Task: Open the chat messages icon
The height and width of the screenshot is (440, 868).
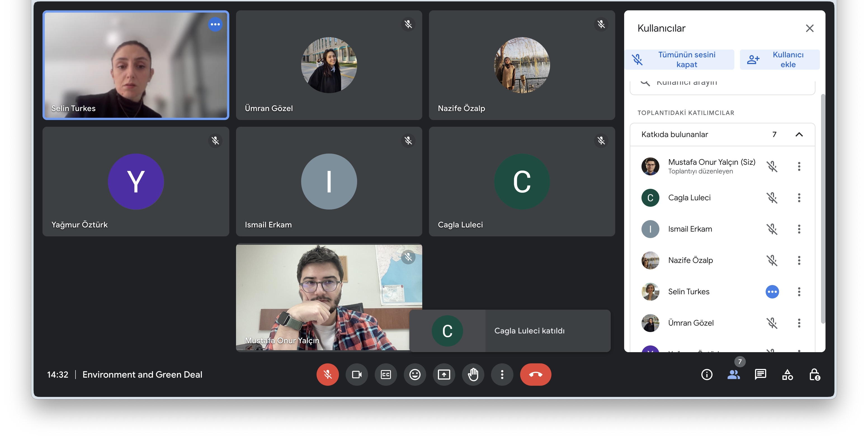Action: coord(760,375)
